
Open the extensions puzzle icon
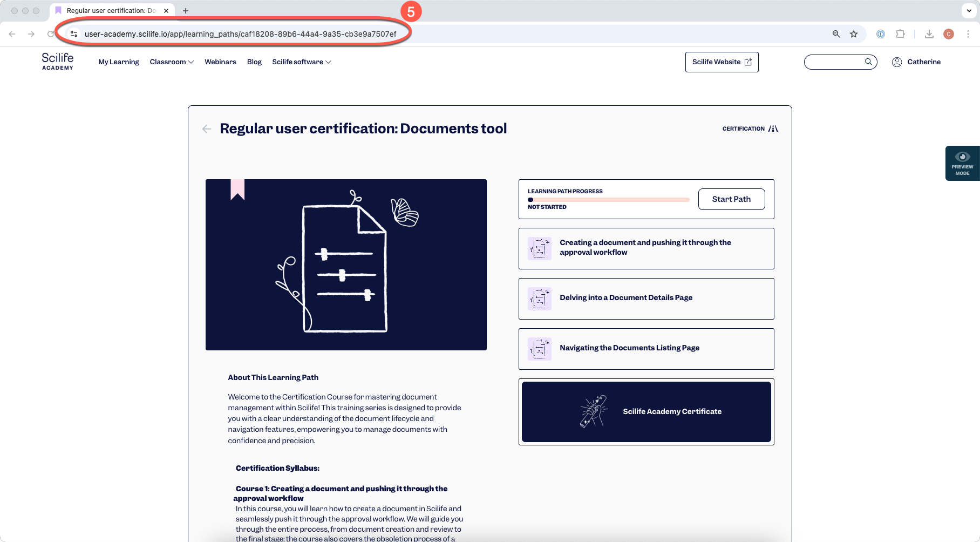900,34
